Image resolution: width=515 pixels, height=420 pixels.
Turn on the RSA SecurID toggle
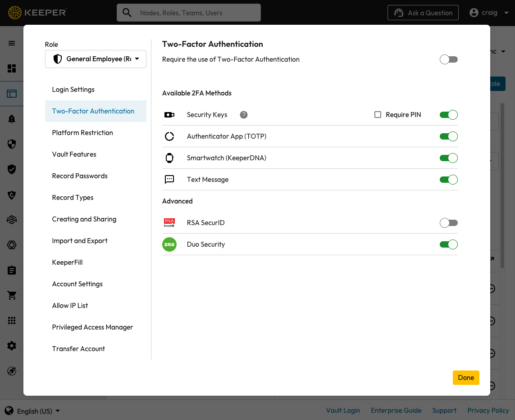448,223
